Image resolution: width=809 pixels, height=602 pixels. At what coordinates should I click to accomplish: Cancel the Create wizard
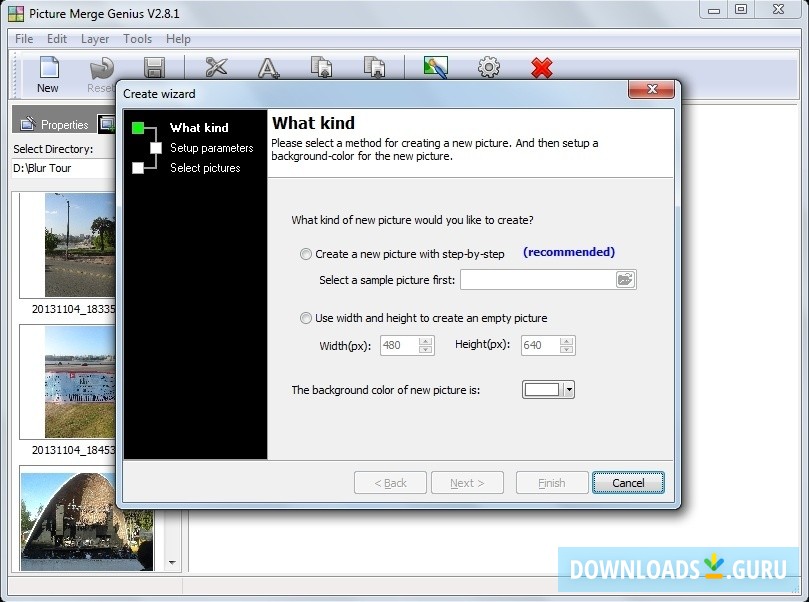(628, 483)
